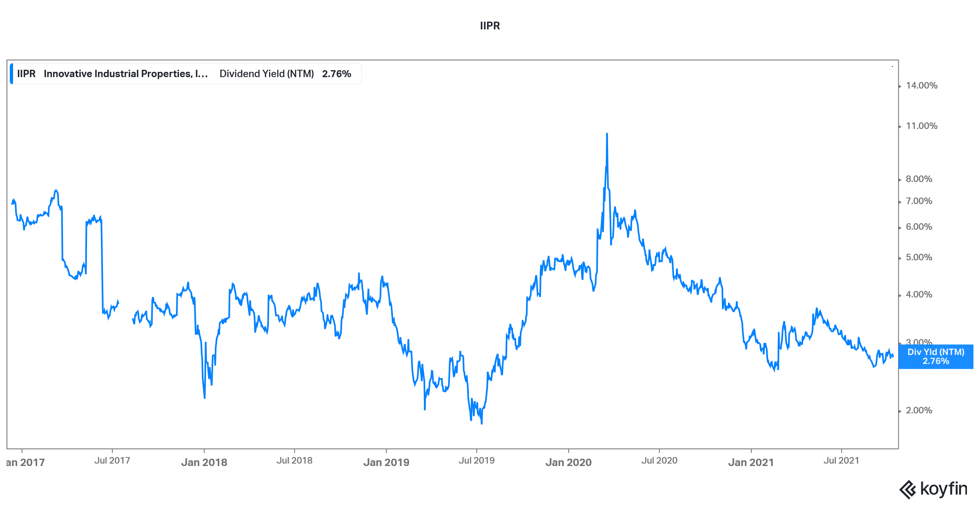
Task: Click the 14.00% y-axis label
Action: 922,86
